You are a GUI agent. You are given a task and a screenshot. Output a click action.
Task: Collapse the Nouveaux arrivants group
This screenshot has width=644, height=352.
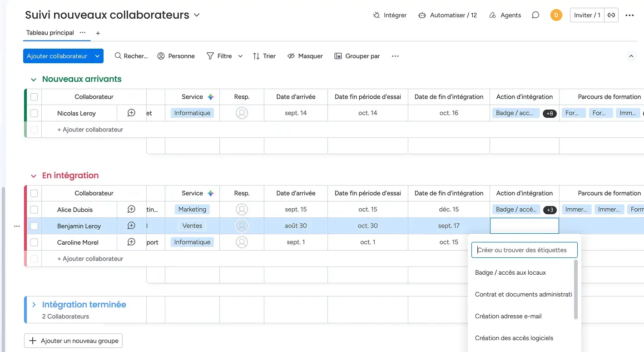[x=33, y=79]
